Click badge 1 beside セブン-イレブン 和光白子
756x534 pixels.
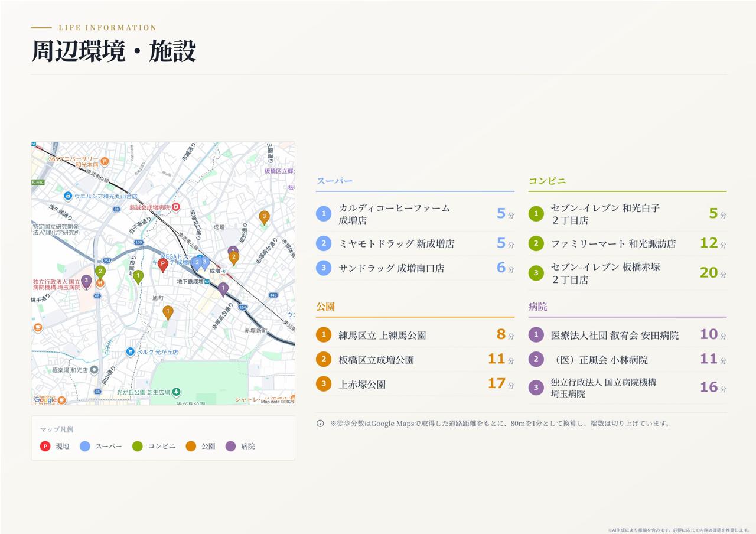[x=536, y=214]
